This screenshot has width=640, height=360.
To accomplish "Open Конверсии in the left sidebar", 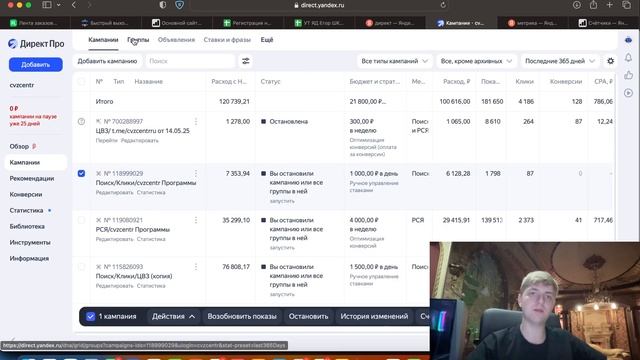I will tap(26, 194).
